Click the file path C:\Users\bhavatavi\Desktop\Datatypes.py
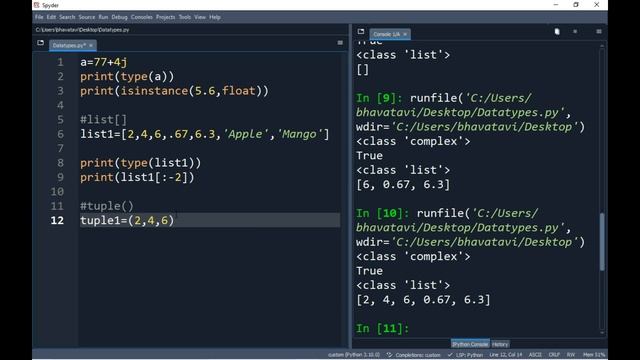This screenshot has height=360, width=640. click(82, 30)
